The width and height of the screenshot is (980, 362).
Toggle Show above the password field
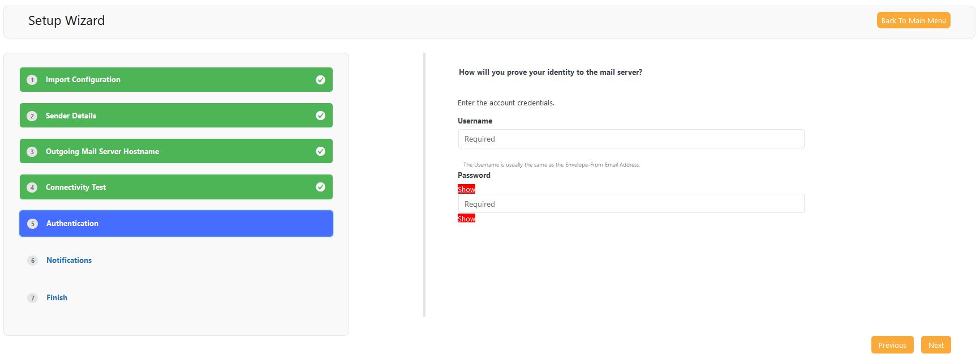(x=466, y=189)
